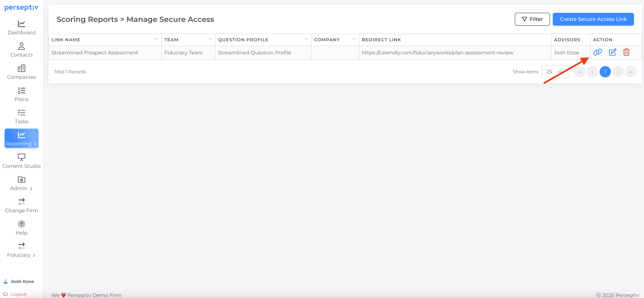
Task: Copy secure access link chain icon
Action: (x=597, y=52)
